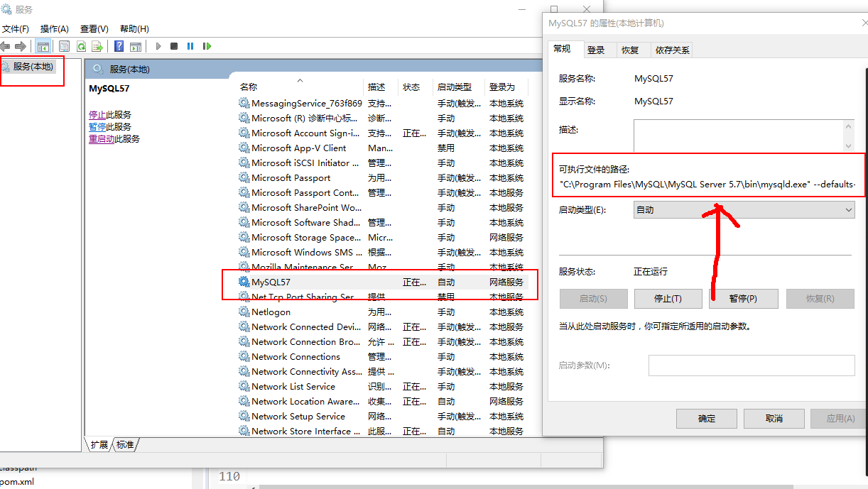Confirm with the 确定 button
The height and width of the screenshot is (489, 868).
[x=707, y=418]
